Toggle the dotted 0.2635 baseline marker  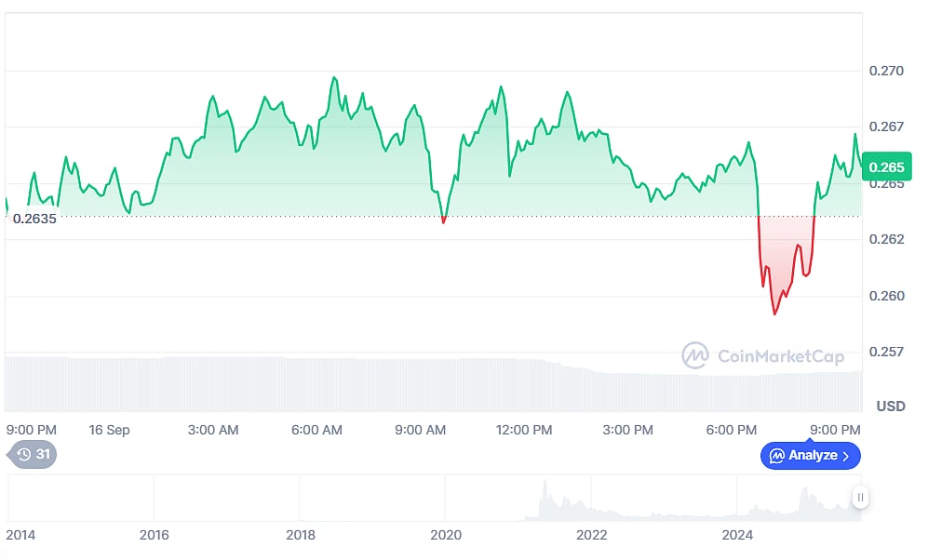click(x=34, y=218)
